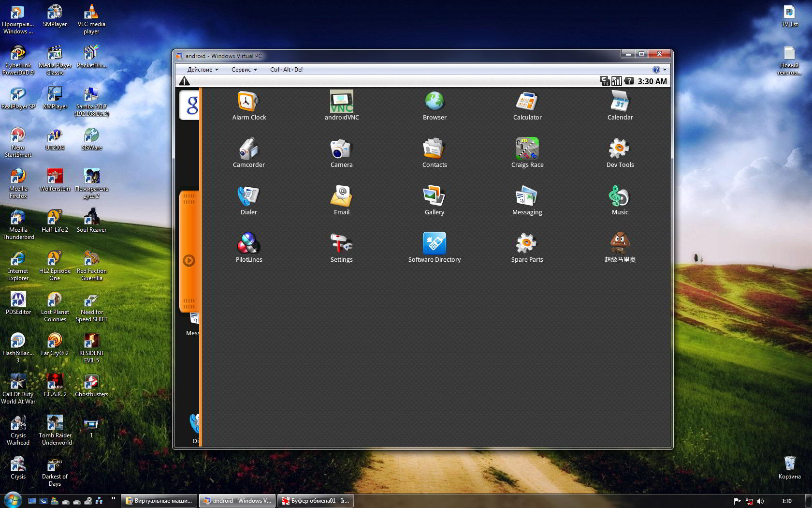Launch the 超级马里奥 game
The image size is (812, 508).
620,248
